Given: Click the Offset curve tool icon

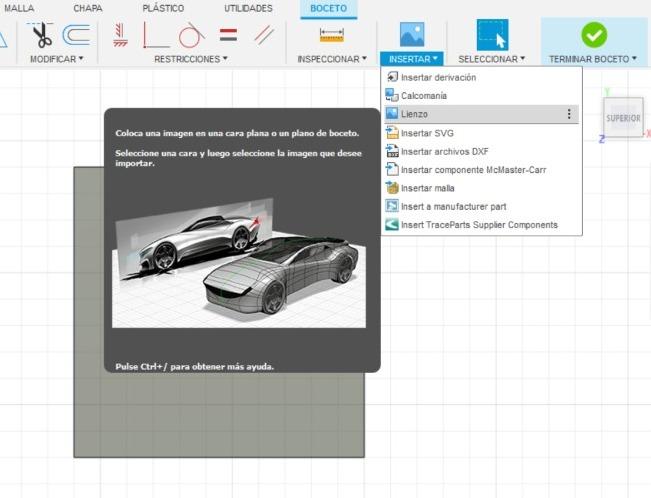Looking at the screenshot, I should click(x=75, y=36).
